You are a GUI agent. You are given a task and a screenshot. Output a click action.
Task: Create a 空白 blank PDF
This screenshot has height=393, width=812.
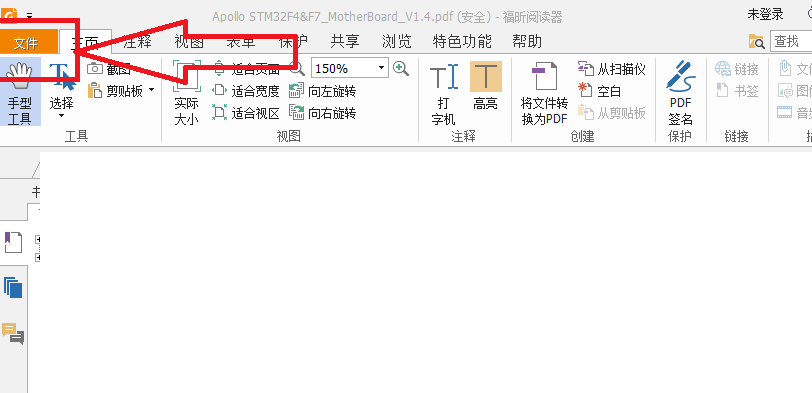click(x=599, y=91)
